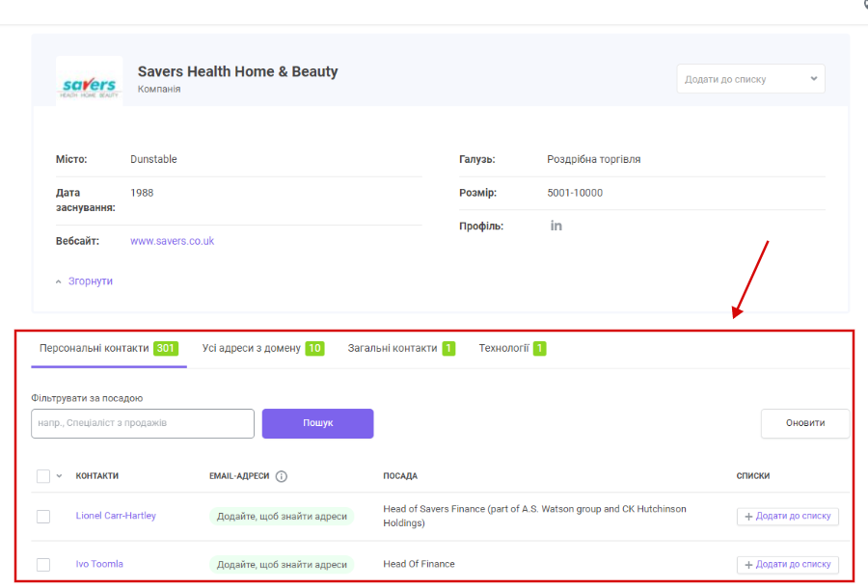Select the Ivo Toomla row checkbox
Image resolution: width=868 pixels, height=588 pixels.
pyautogui.click(x=43, y=565)
